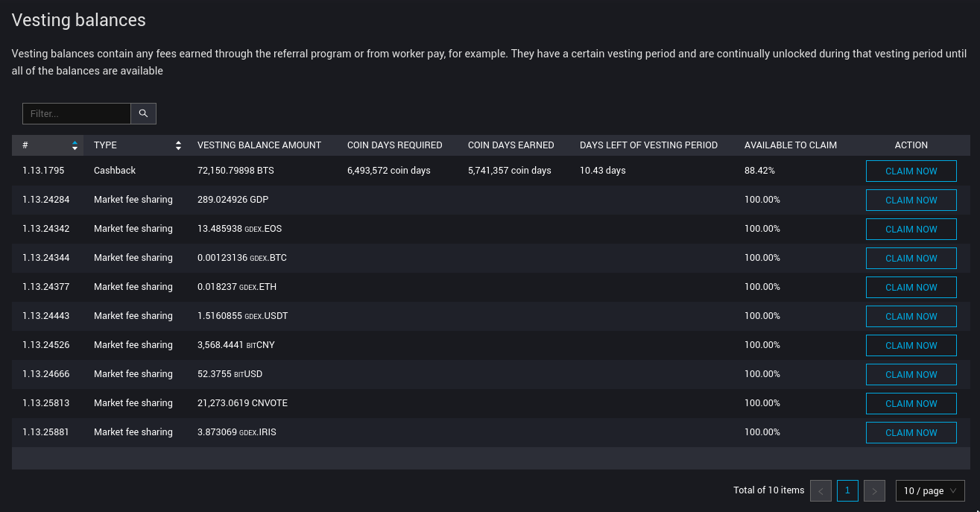Click the Cashback type cell
The image size is (980, 512).
point(115,171)
